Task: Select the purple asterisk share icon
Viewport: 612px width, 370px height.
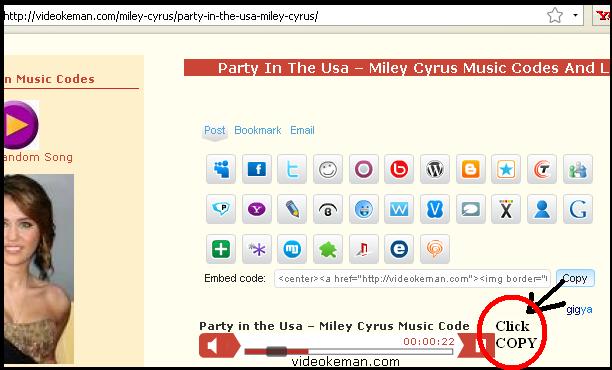Action: click(x=256, y=249)
